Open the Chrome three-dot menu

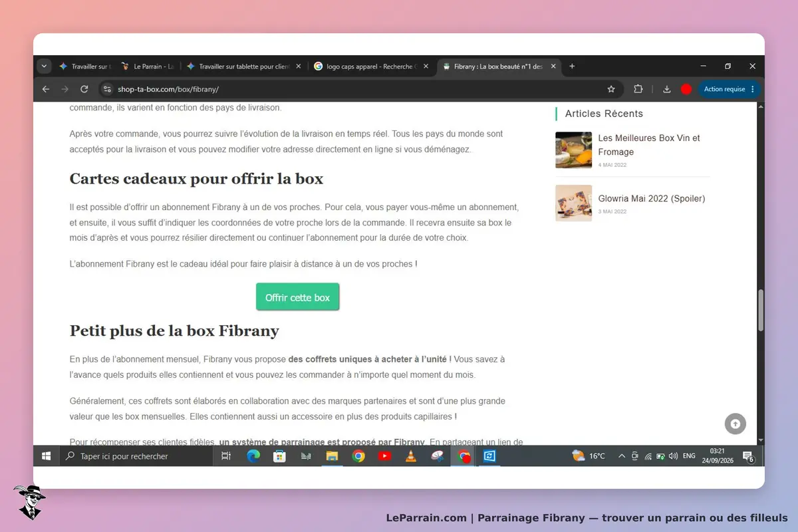(752, 89)
